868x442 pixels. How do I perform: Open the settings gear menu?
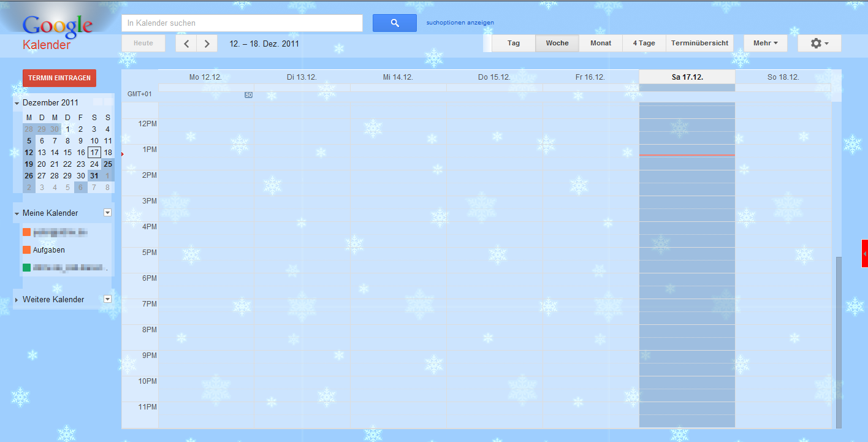click(x=819, y=44)
